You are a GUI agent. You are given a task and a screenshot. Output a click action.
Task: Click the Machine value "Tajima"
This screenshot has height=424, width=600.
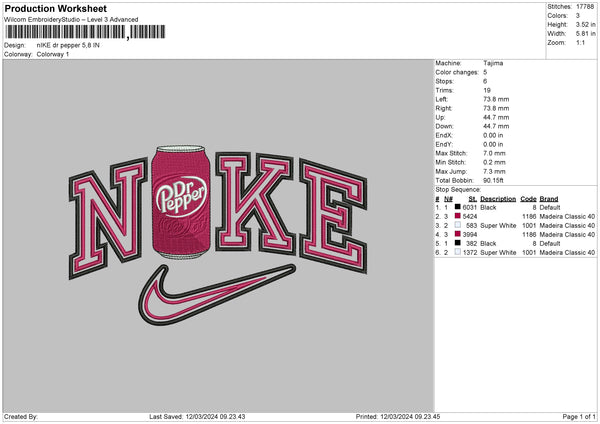[x=493, y=63]
